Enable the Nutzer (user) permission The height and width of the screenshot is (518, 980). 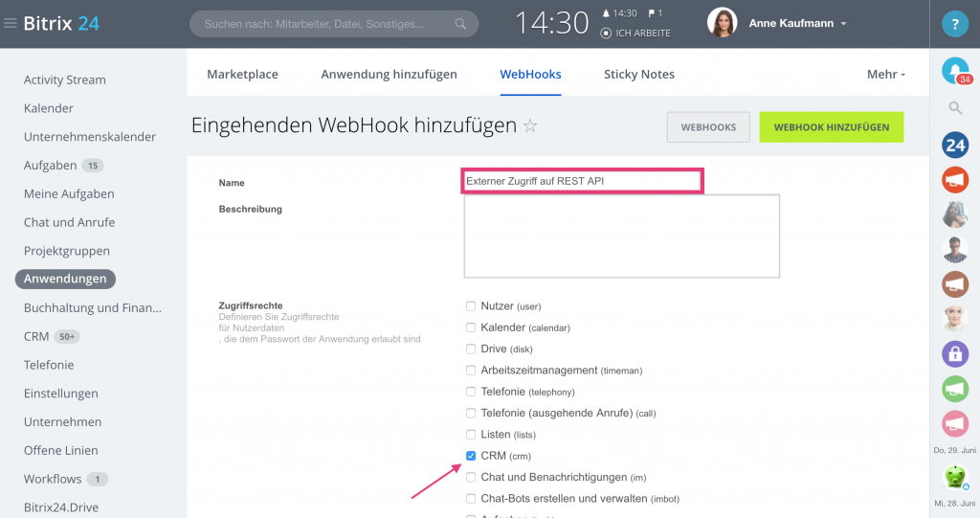(471, 306)
